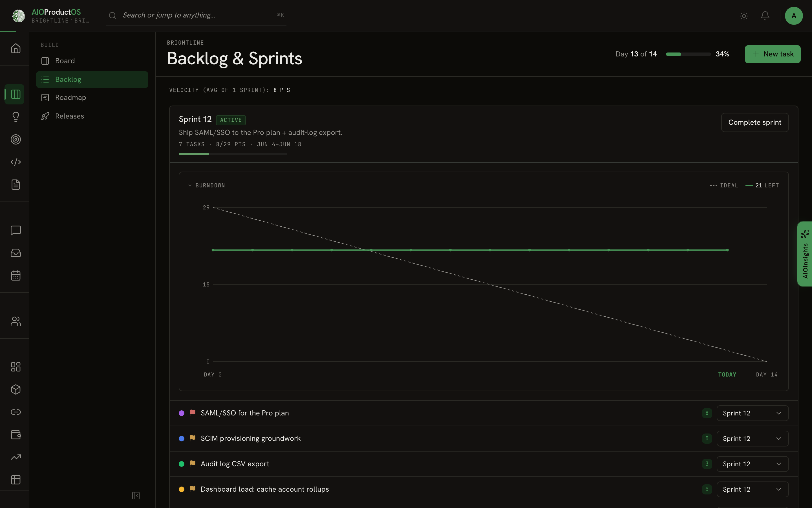Open the trending-up analytics icon

point(16,457)
